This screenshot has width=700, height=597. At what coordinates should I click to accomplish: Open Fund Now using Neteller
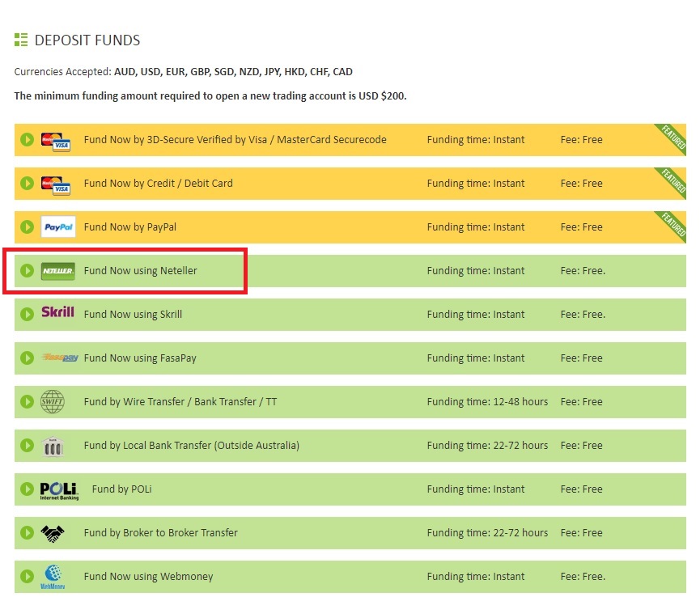pos(141,271)
